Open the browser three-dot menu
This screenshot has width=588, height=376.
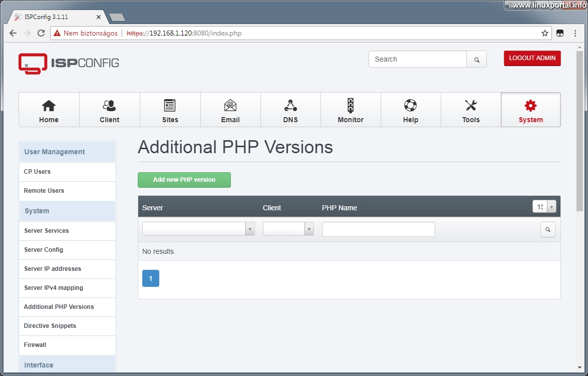point(575,33)
